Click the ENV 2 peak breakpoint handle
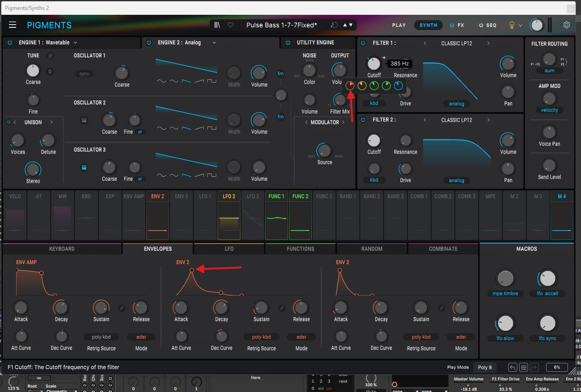 point(192,270)
